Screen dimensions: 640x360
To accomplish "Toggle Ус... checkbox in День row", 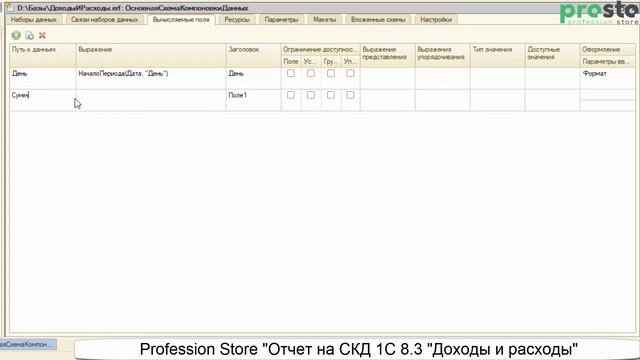I will (311, 73).
